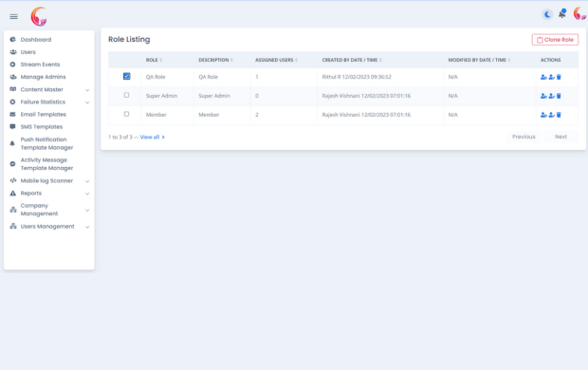Expand the Users Management submenu chevron
Viewport: 588px width, 370px height.
pos(87,227)
